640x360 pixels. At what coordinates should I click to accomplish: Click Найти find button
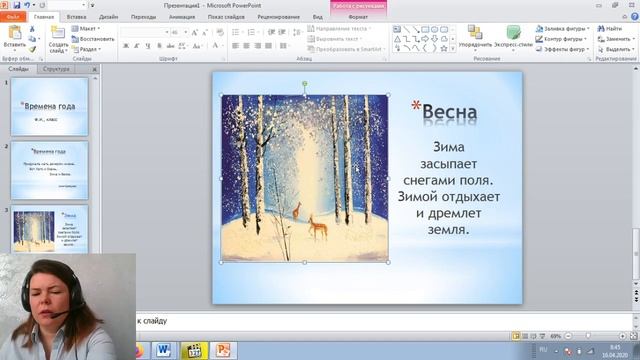tap(609, 29)
